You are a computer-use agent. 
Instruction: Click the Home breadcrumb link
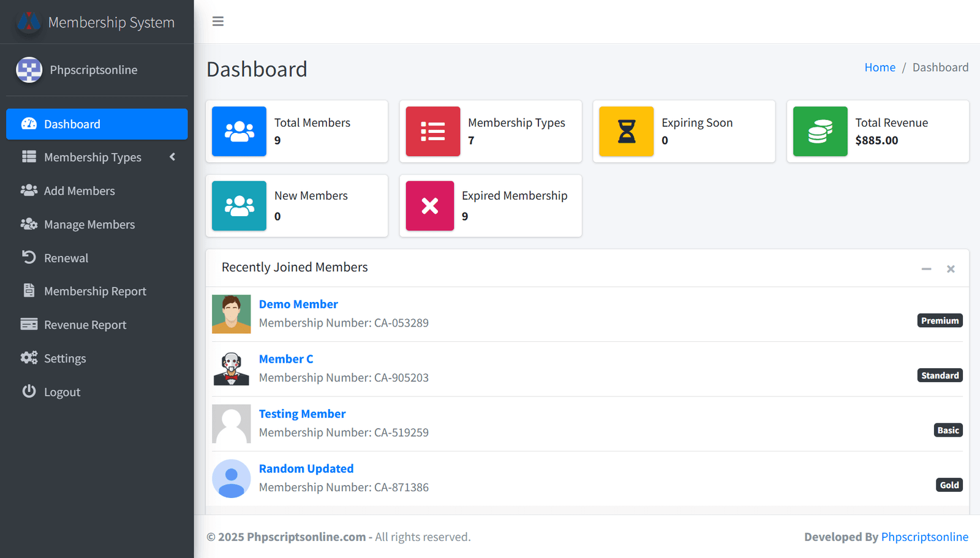[x=880, y=67]
